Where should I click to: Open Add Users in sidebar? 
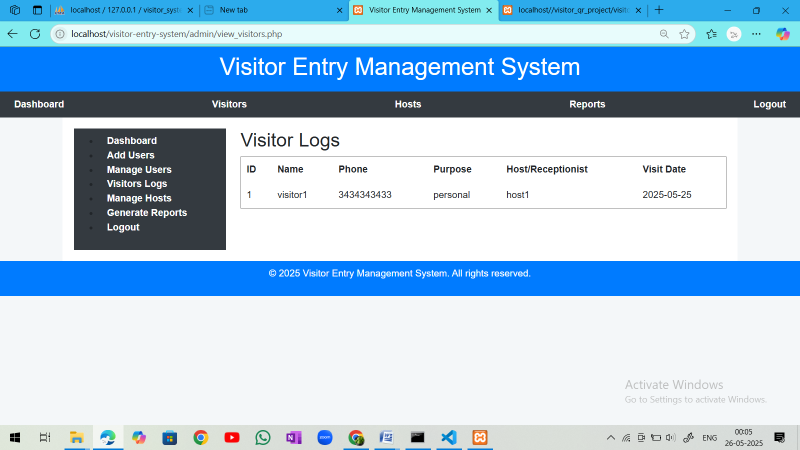click(131, 155)
